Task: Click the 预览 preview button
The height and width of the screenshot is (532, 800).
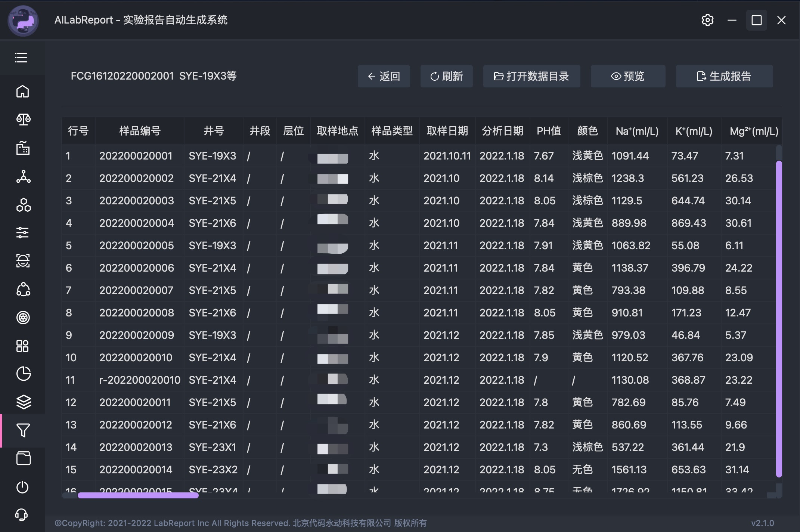Action: point(628,76)
